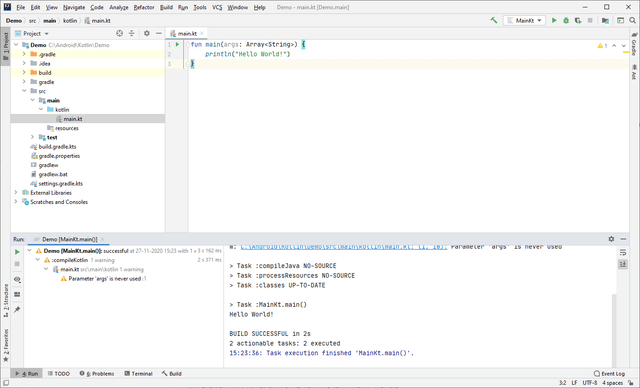Open the MainKt run configuration dropdown
This screenshot has height=388, width=640.
point(525,20)
